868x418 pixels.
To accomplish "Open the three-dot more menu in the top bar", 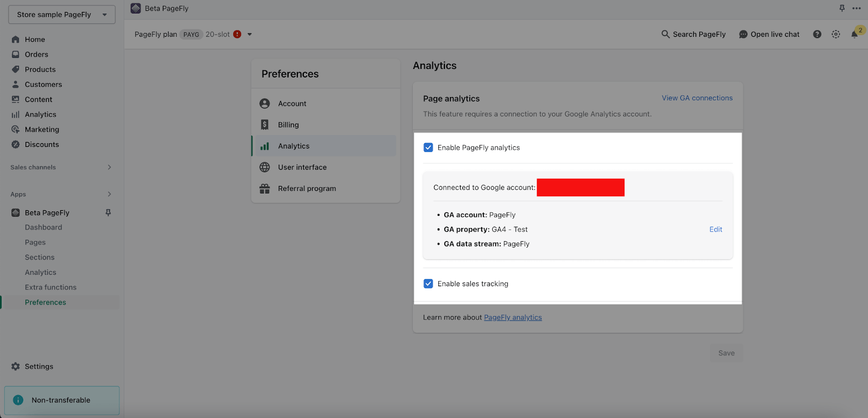I will 857,8.
